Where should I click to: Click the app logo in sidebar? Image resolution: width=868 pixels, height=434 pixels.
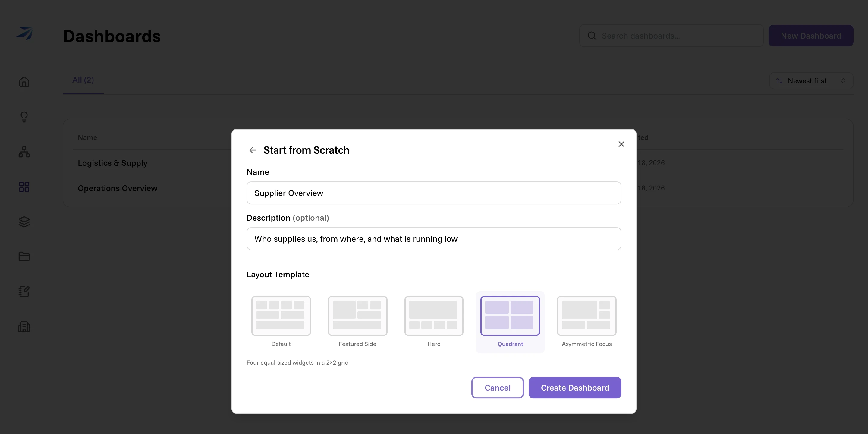[24, 33]
